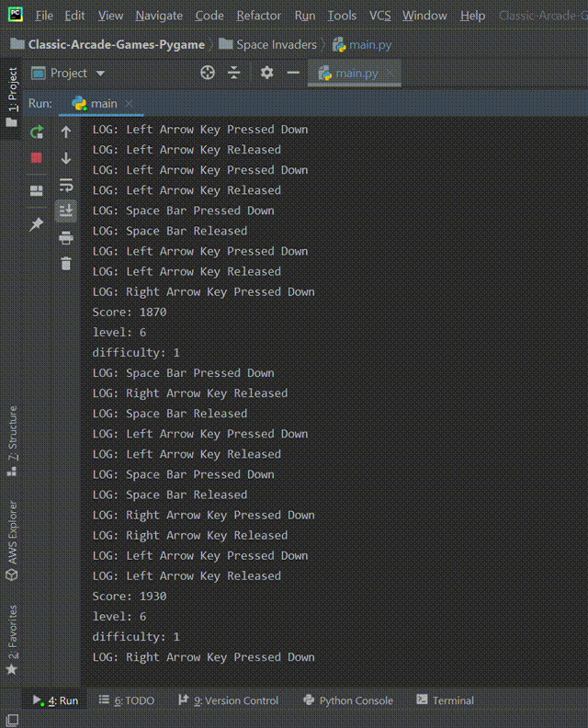Click the Up the stack trace arrow
Viewport: 588px width, 728px height.
coord(66,131)
